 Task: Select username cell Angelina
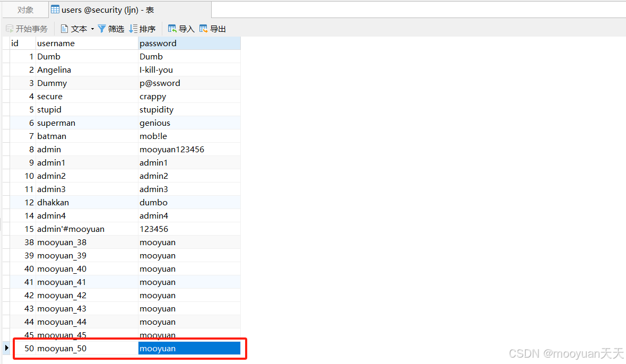[x=86, y=70]
